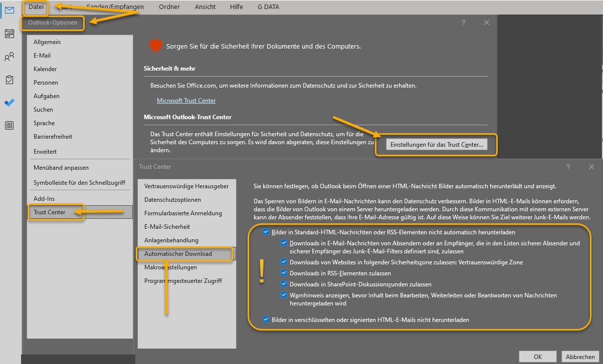Image resolution: width=603 pixels, height=364 pixels.
Task: Select Anlagenbehandlung category
Action: pos(186,240)
